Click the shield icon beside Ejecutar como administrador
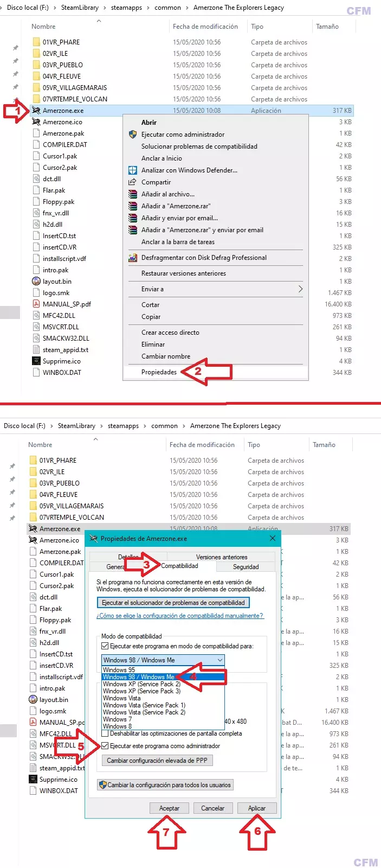This screenshot has height=868, width=381. point(133,134)
